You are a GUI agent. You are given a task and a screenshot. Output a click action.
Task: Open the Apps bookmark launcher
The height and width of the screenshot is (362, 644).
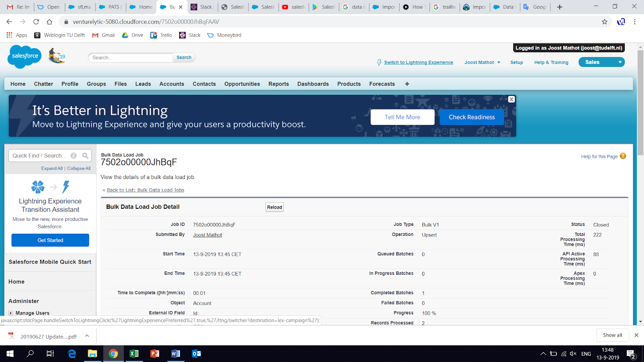(x=17, y=35)
